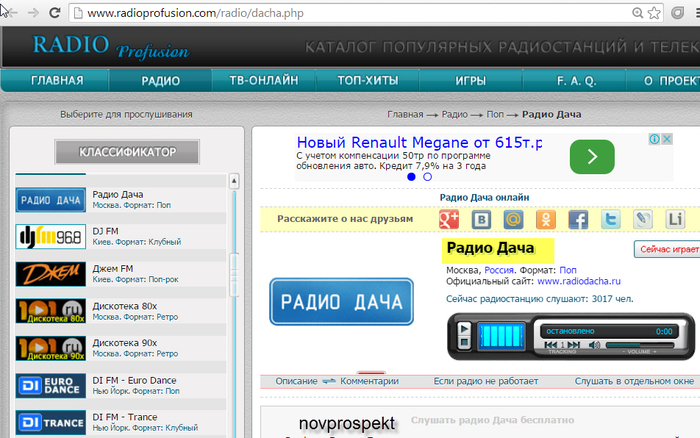Share page via Google Plus icon
The height and width of the screenshot is (438, 700).
pos(450,219)
